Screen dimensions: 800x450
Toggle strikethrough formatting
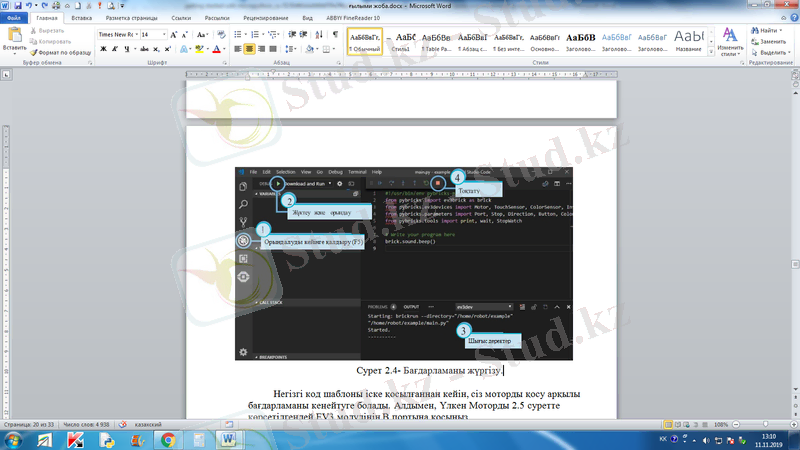(x=144, y=49)
